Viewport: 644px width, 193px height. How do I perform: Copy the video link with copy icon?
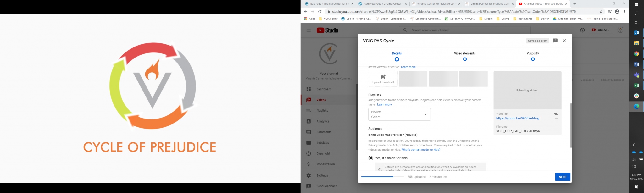click(556, 116)
